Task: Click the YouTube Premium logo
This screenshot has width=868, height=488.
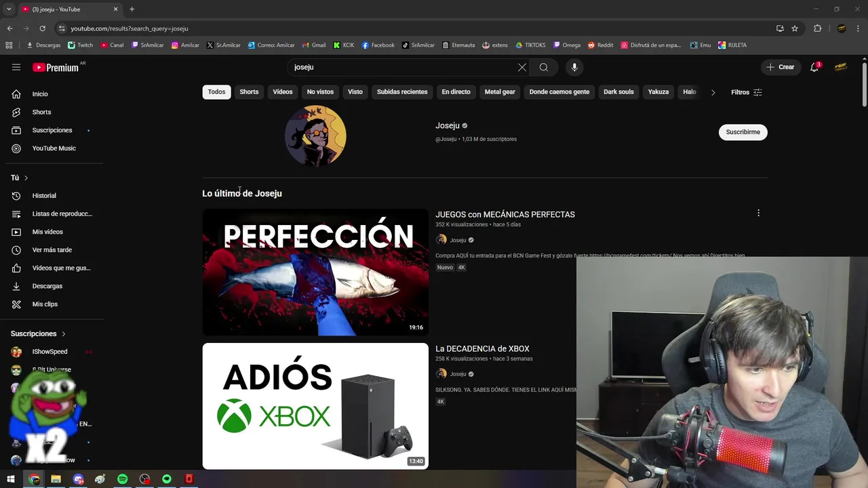Action: click(56, 67)
